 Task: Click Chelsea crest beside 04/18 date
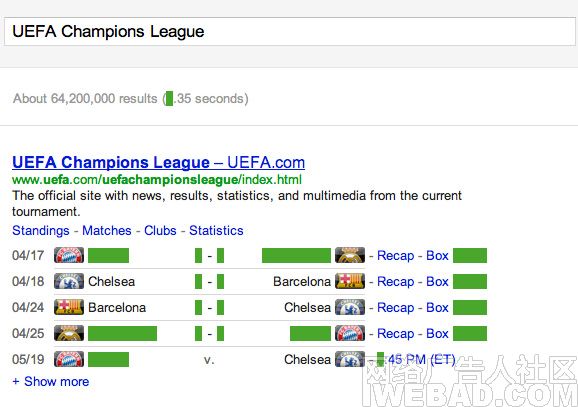point(69,281)
